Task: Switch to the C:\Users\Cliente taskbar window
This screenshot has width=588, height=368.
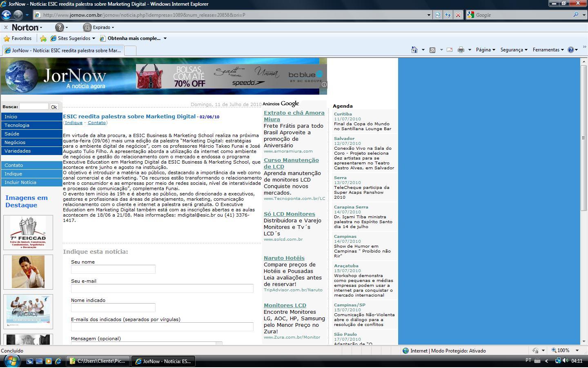Action: (x=98, y=361)
